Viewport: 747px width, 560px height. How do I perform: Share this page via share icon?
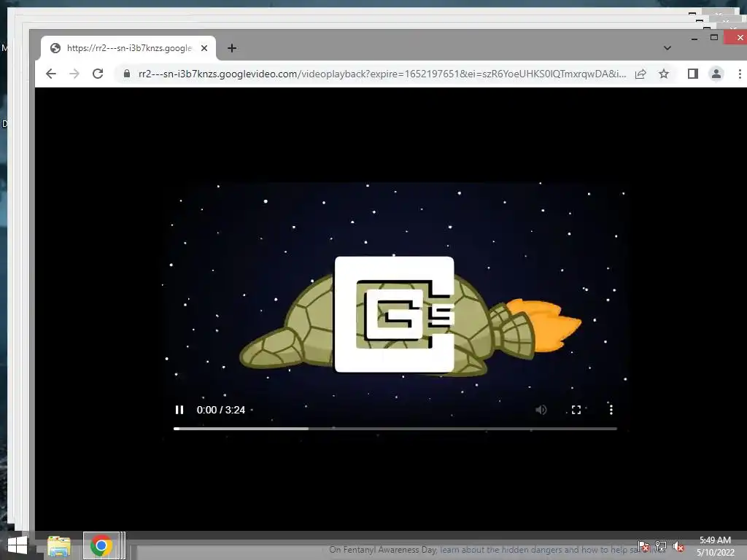pos(640,74)
